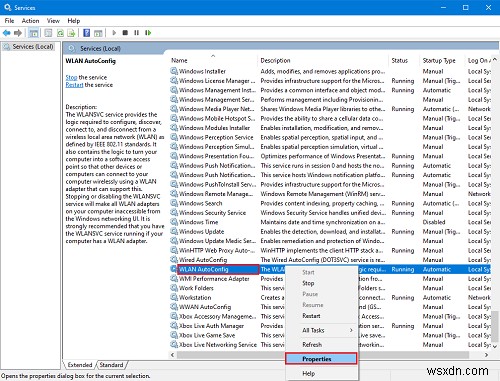
Task: Click the gear icon of Windows Update
Action: coord(174,231)
